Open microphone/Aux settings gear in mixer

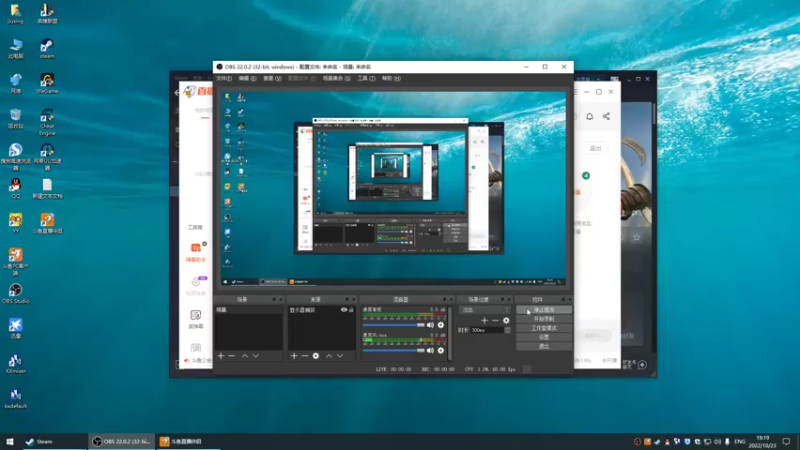pos(441,351)
